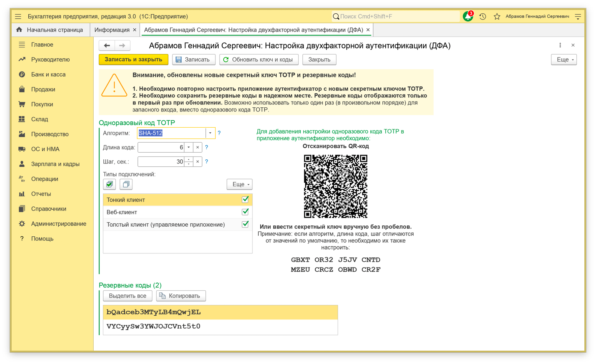Screen dimensions: 596x364
Task: Open Еще menu above connection types
Action: pyautogui.click(x=239, y=184)
